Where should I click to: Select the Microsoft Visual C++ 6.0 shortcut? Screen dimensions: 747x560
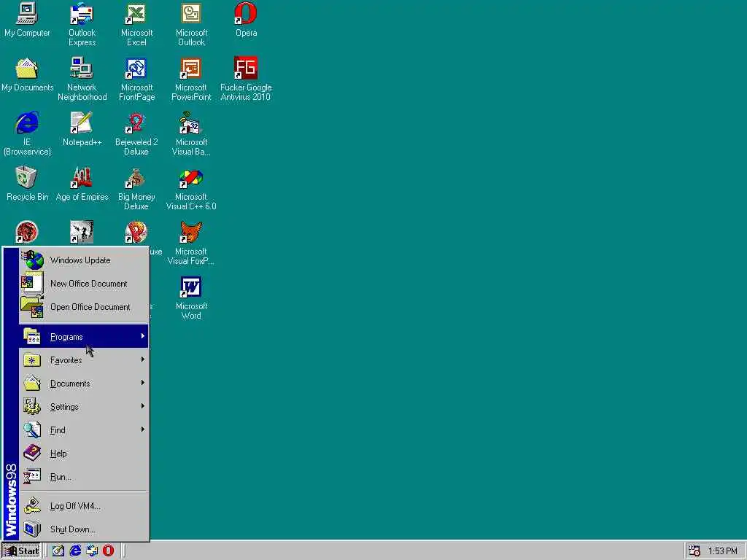pos(191,188)
